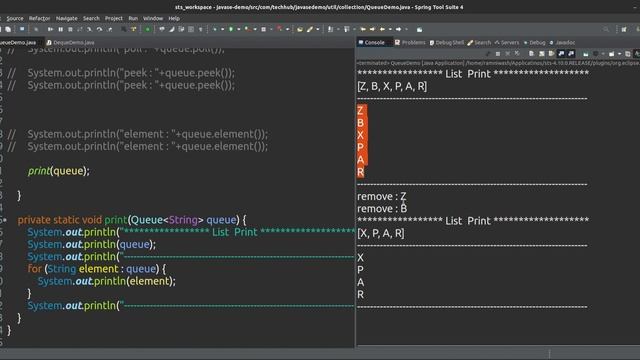The width and height of the screenshot is (640, 360).
Task: Switch to the Servers tab
Action: 507,42
